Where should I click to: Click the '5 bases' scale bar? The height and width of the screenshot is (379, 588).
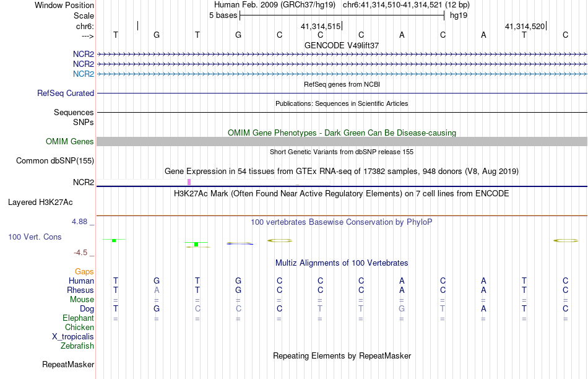[x=342, y=15]
